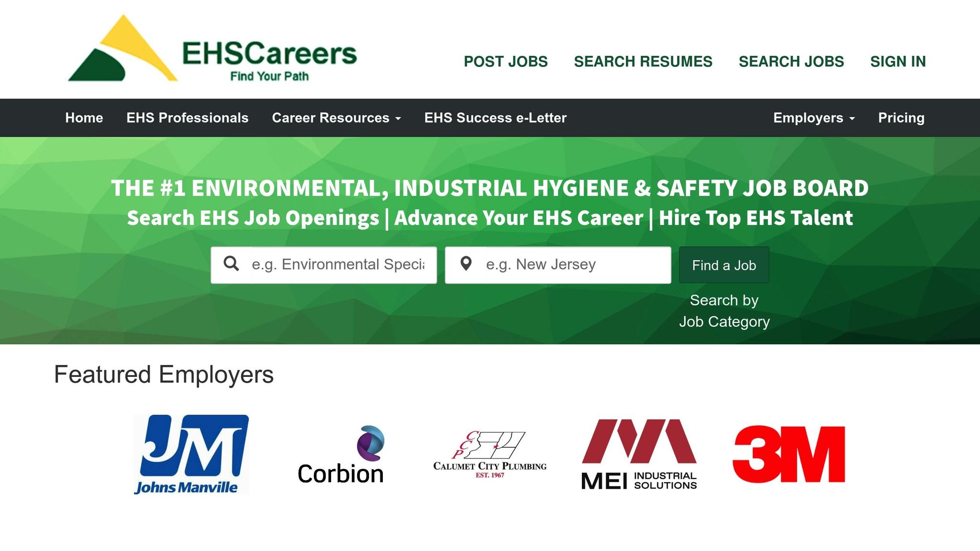
Task: Open the Calumet City Plumbing logo
Action: click(490, 454)
